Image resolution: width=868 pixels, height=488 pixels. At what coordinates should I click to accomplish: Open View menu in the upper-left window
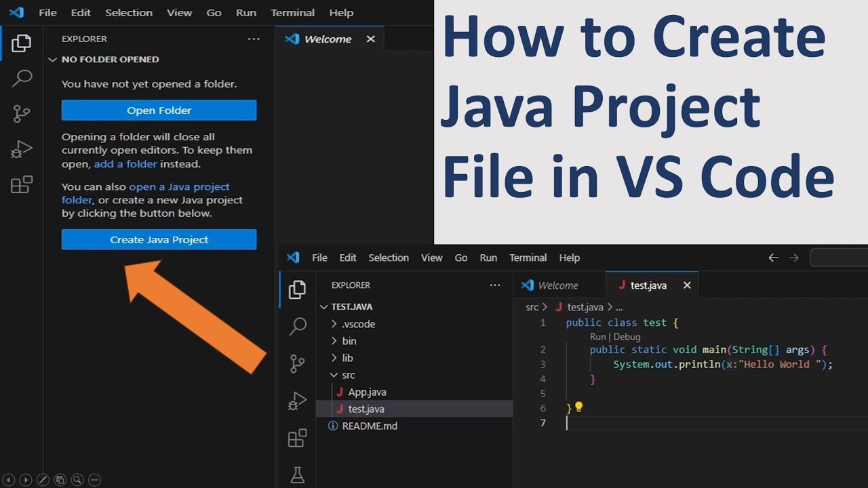[x=180, y=12]
